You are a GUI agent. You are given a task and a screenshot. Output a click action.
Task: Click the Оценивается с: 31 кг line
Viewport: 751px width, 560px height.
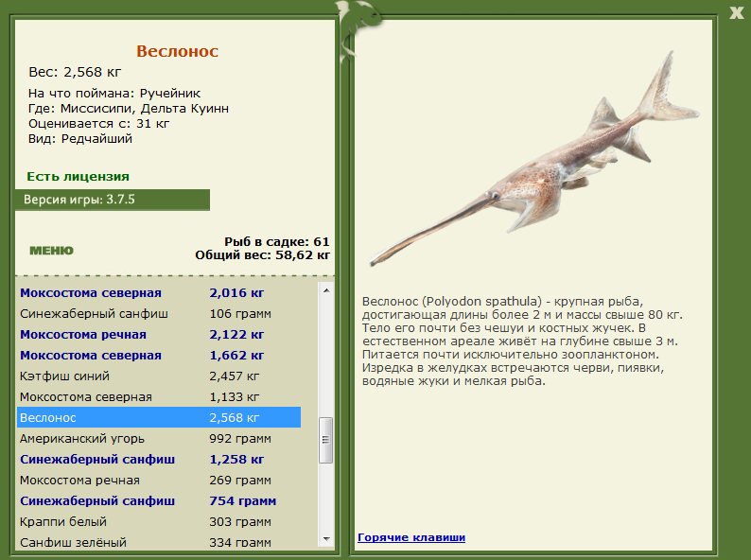click(98, 124)
